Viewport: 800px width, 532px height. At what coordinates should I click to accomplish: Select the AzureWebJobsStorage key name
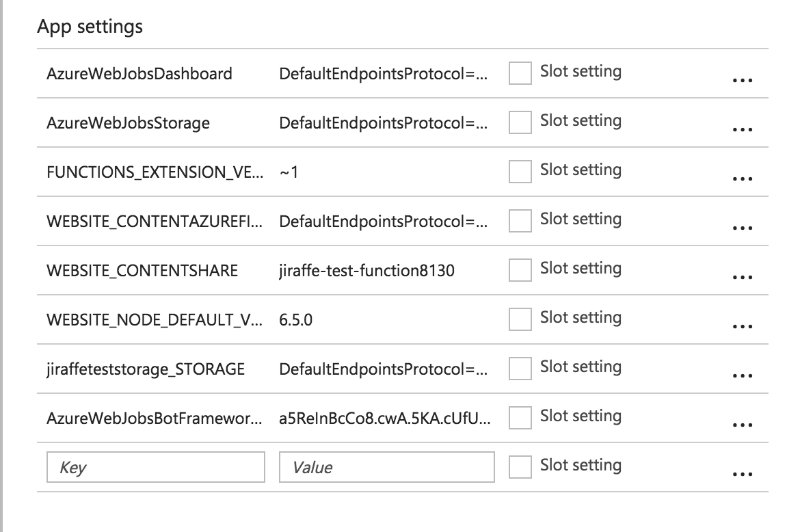128,123
